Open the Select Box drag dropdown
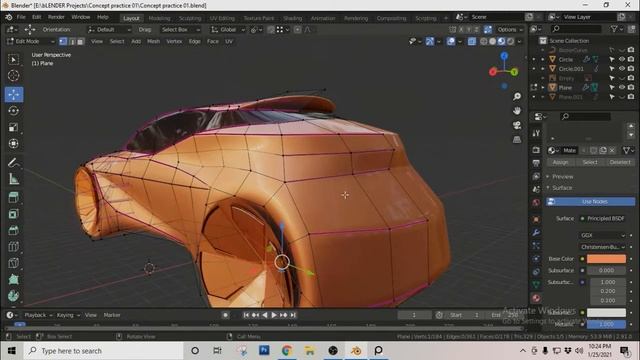 point(180,29)
